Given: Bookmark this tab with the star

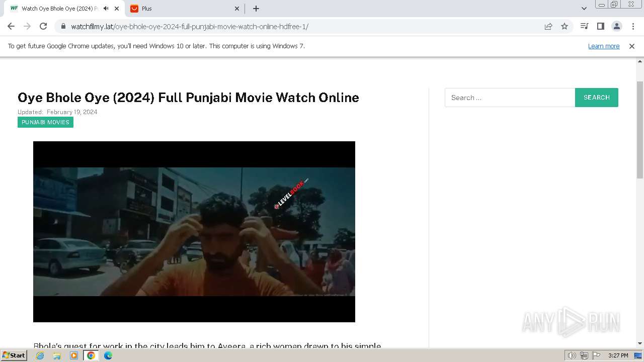Looking at the screenshot, I should tap(565, 26).
